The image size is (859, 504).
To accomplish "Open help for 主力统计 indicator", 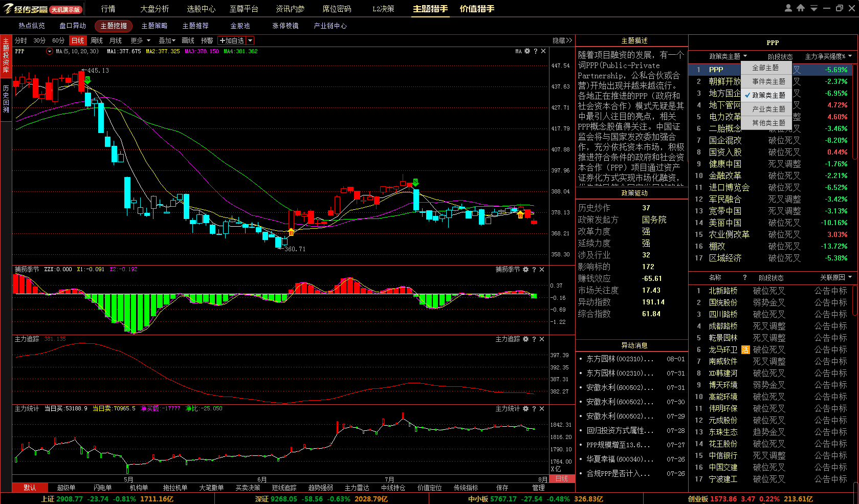I will pos(534,408).
